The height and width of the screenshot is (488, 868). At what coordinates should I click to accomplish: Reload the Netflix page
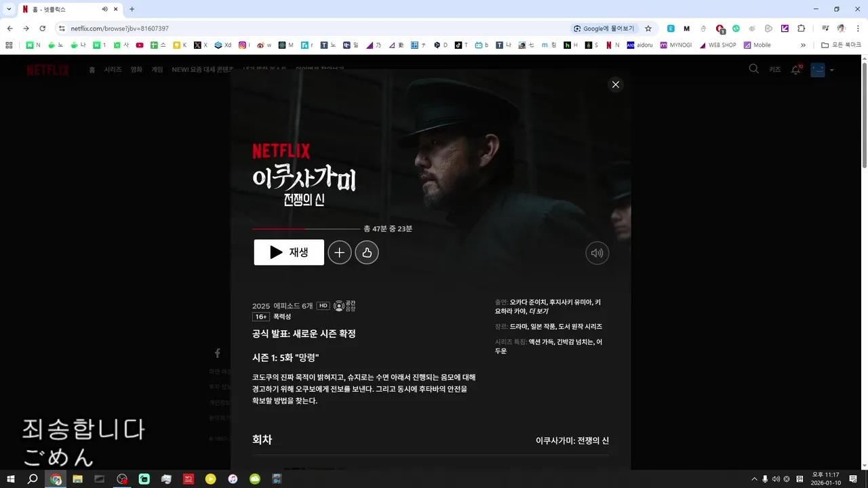point(42,28)
